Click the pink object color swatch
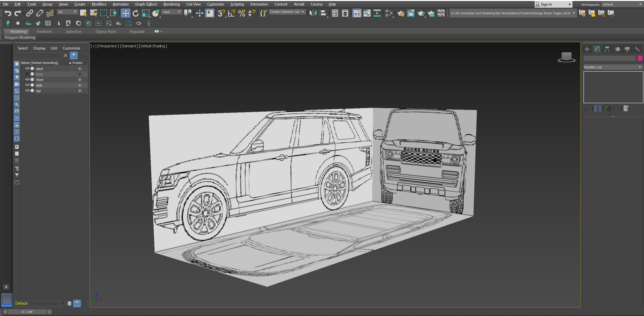Viewport: 644px width, 316px height. click(x=640, y=58)
